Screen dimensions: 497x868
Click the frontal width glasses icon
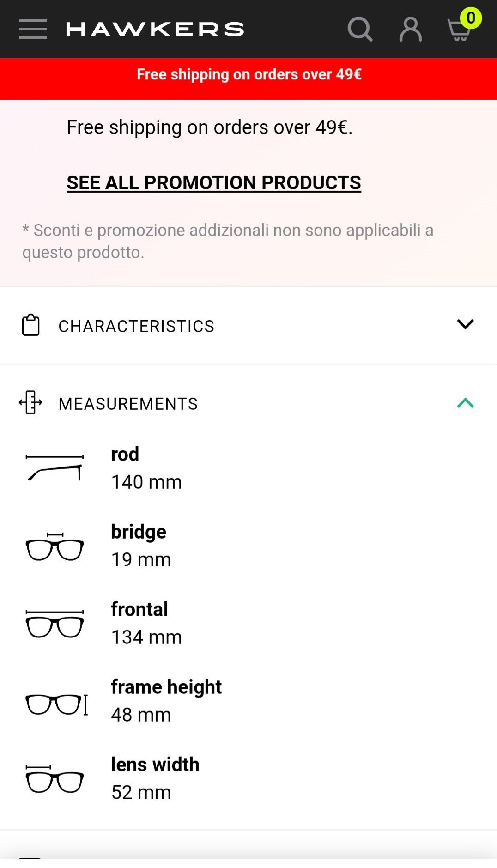pos(55,624)
